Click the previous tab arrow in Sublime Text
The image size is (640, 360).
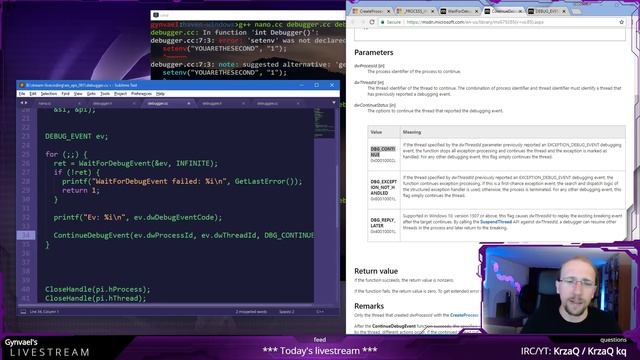tap(22, 103)
